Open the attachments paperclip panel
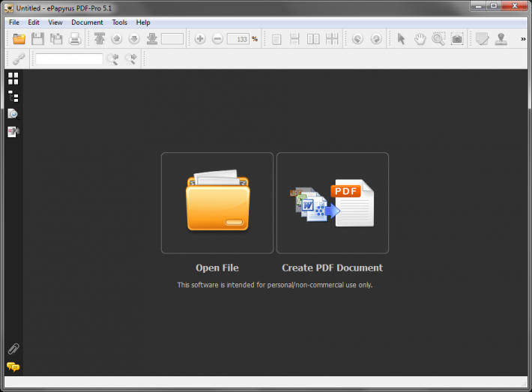532x392 pixels. tap(13, 349)
